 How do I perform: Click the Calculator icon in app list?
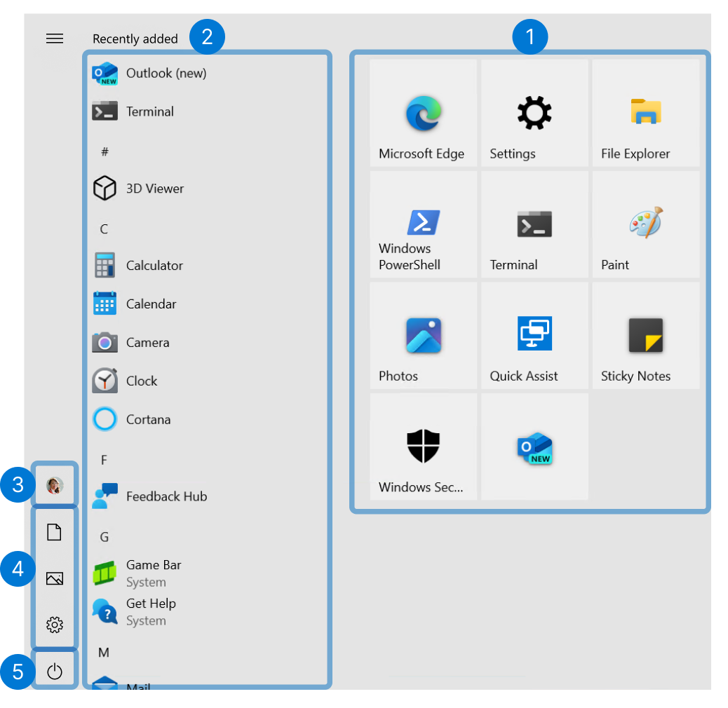[105, 265]
